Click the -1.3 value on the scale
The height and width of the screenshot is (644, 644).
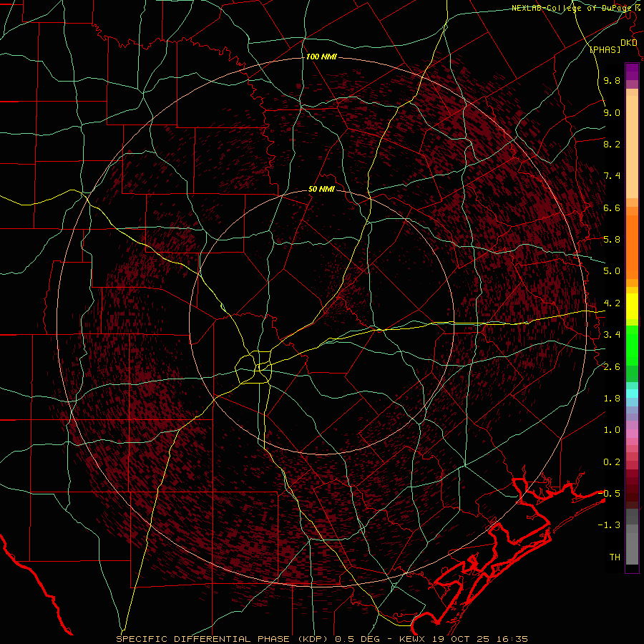point(609,525)
